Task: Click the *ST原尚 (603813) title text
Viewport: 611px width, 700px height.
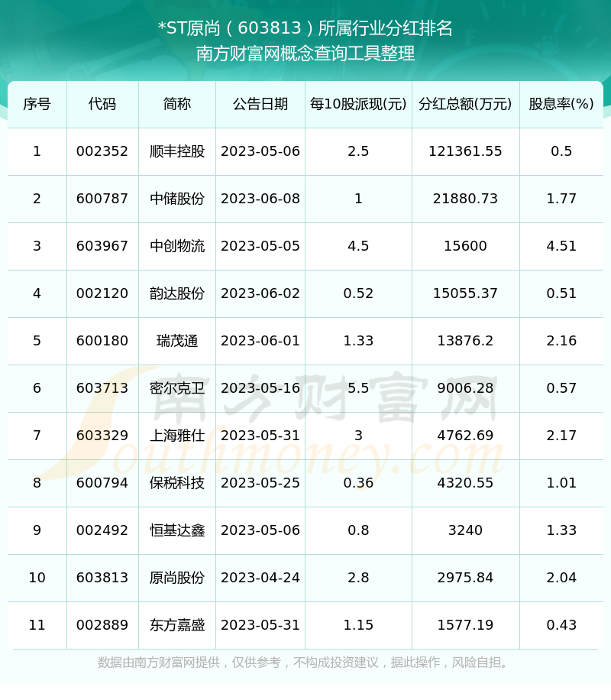Action: pos(305,25)
